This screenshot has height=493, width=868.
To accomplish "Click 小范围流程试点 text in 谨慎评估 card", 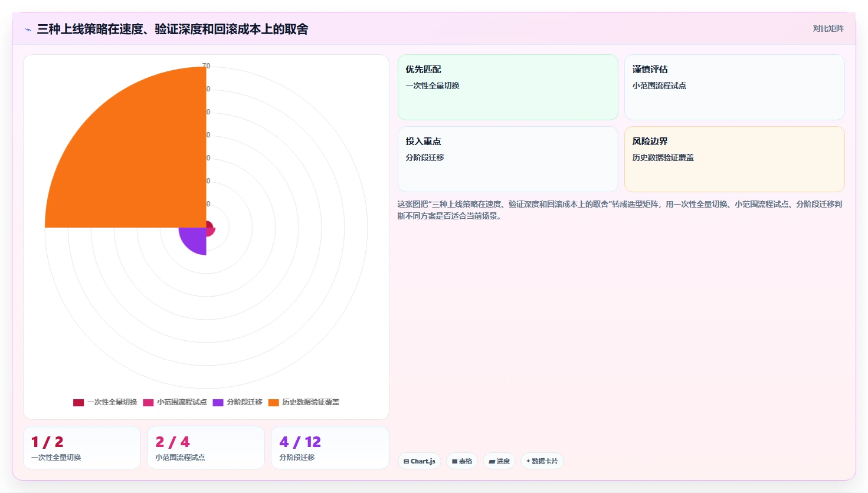I will pos(659,86).
